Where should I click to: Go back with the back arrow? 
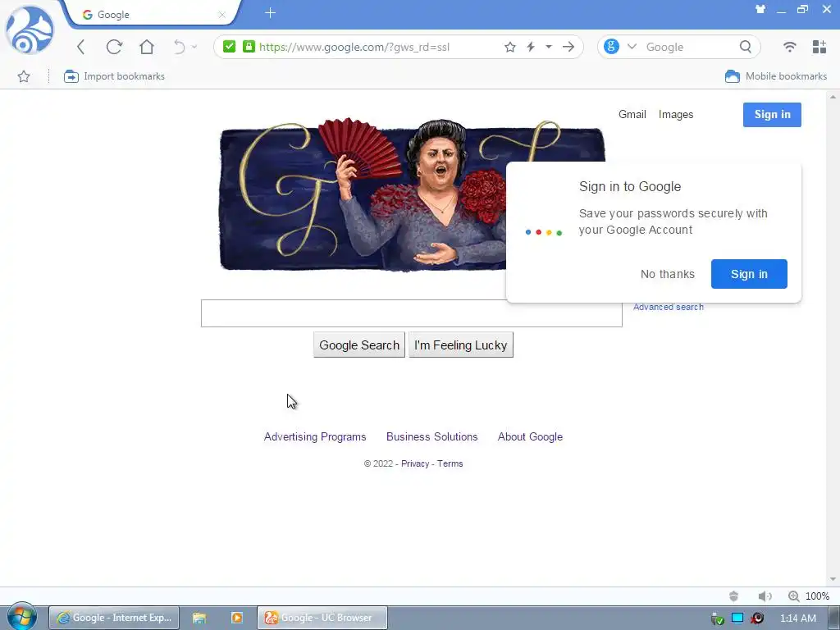[81, 47]
